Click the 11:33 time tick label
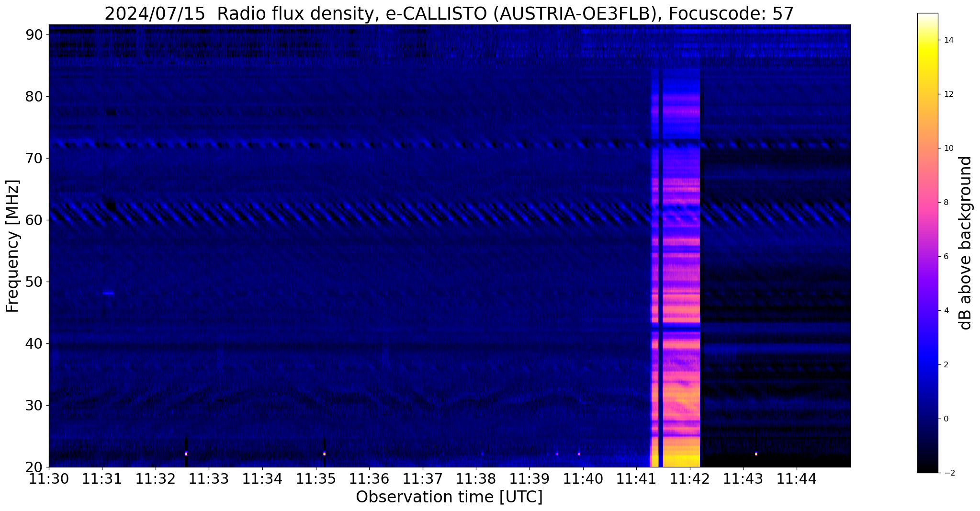Image resolution: width=980 pixels, height=511 pixels. [x=209, y=479]
